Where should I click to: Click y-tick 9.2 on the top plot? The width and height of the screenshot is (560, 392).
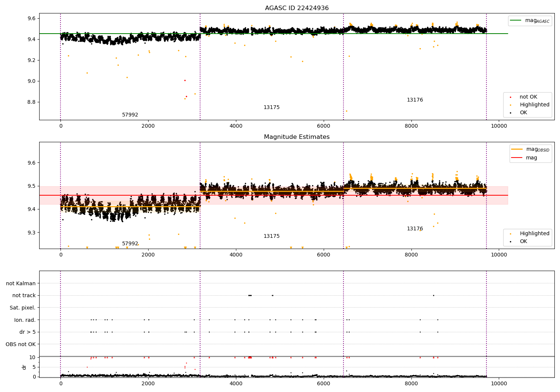point(32,60)
